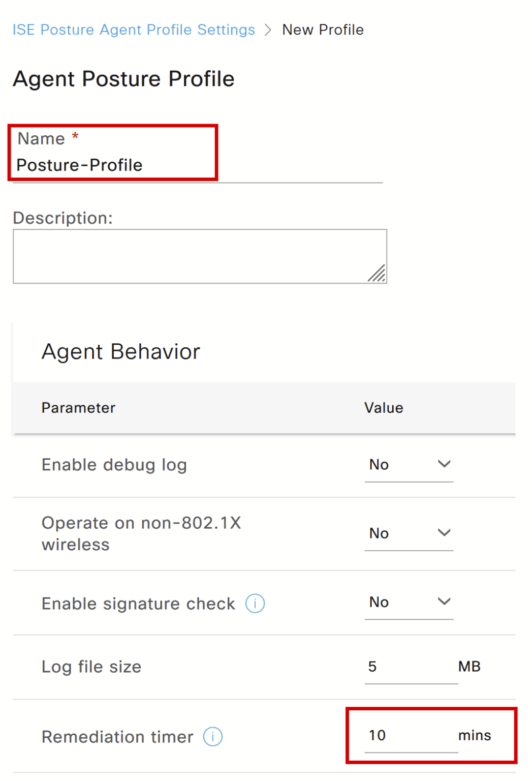
Task: Click the chevron beside Operate on non-802.1X wireless
Action: (x=444, y=532)
